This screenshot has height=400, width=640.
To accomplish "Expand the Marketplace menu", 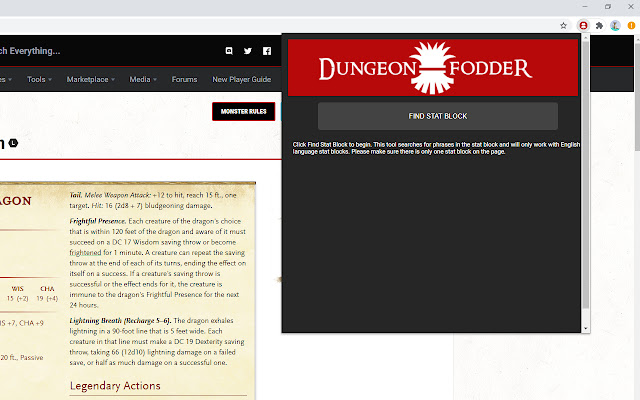I will click(91, 80).
